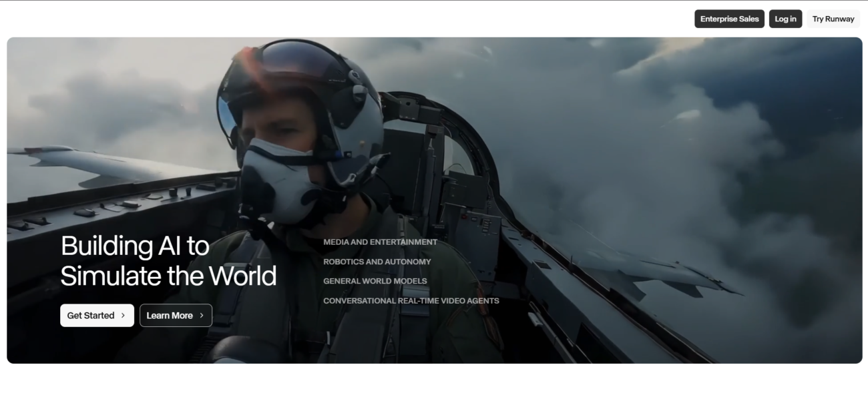Choose Robotics and Autonomy from the list
This screenshot has width=868, height=399.
[377, 262]
